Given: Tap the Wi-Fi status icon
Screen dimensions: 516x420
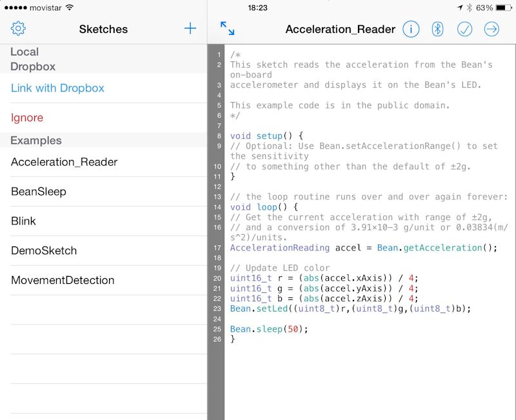Looking at the screenshot, I should [x=69, y=7].
